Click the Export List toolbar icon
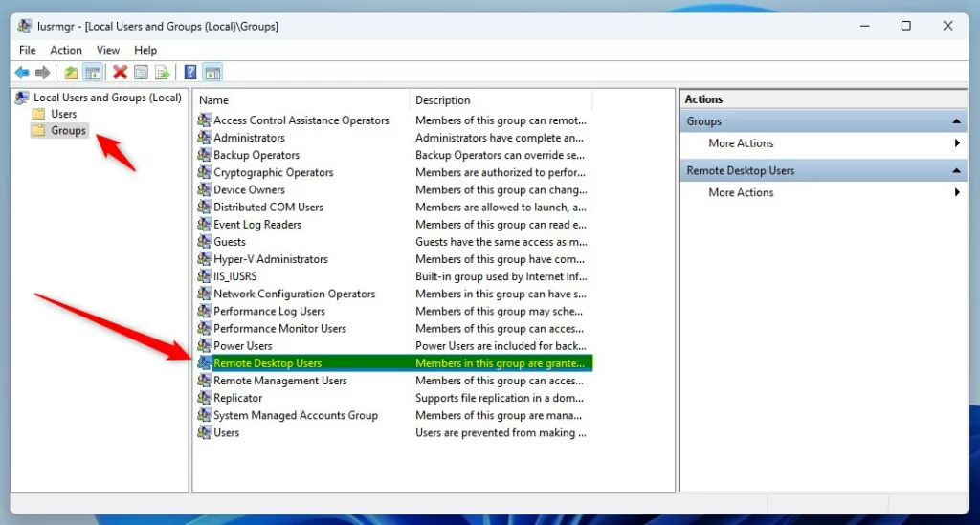980x525 pixels. 163,73
